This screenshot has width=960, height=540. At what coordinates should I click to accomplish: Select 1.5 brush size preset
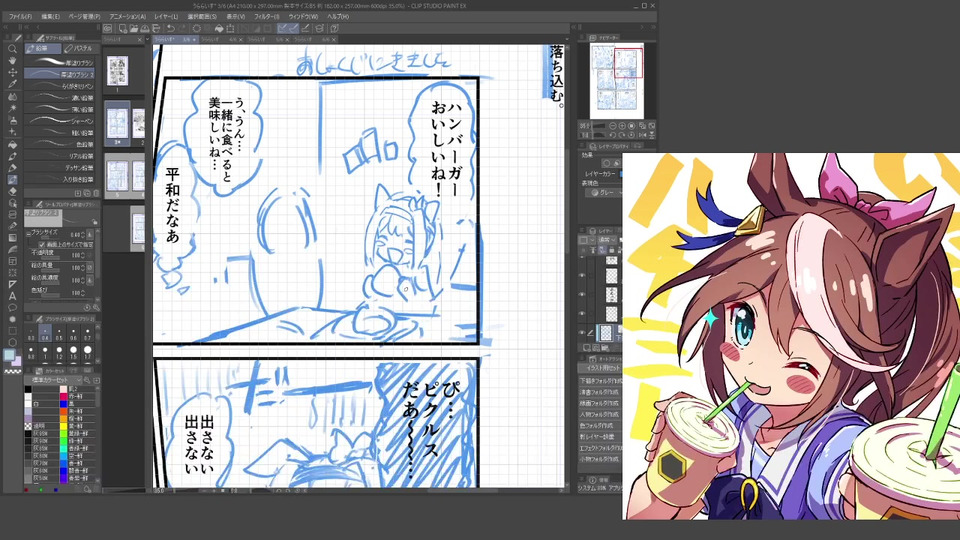click(73, 353)
